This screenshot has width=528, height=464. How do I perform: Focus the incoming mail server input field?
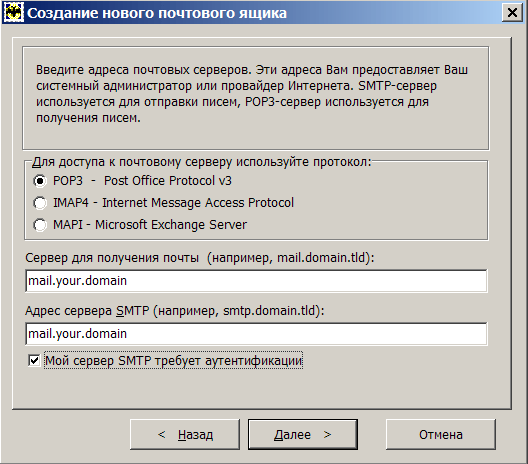(256, 281)
